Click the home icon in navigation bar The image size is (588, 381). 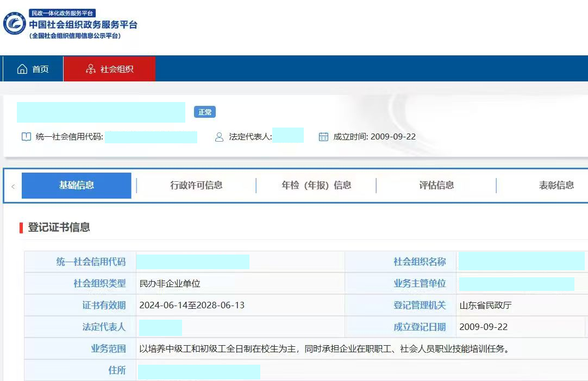pyautogui.click(x=22, y=69)
